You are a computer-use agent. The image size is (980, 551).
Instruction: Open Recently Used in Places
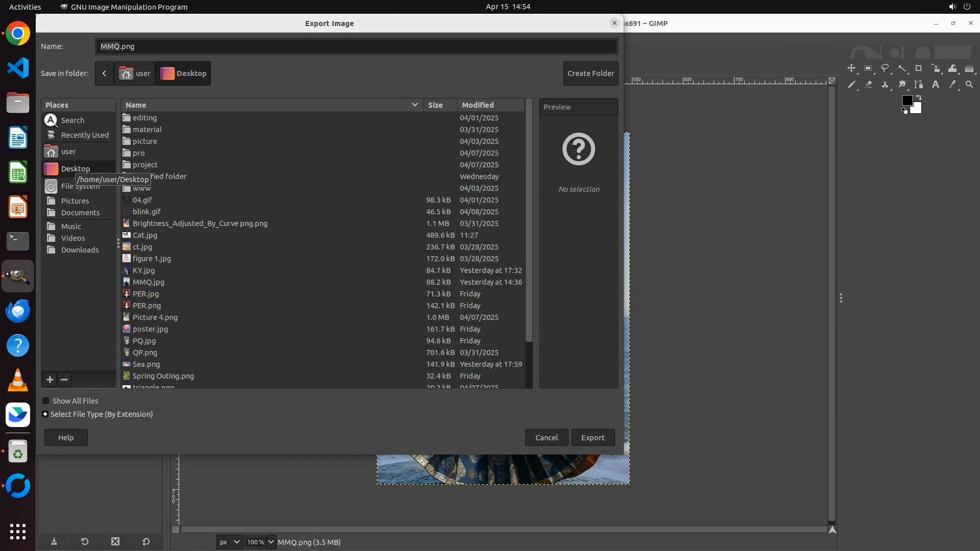(85, 135)
